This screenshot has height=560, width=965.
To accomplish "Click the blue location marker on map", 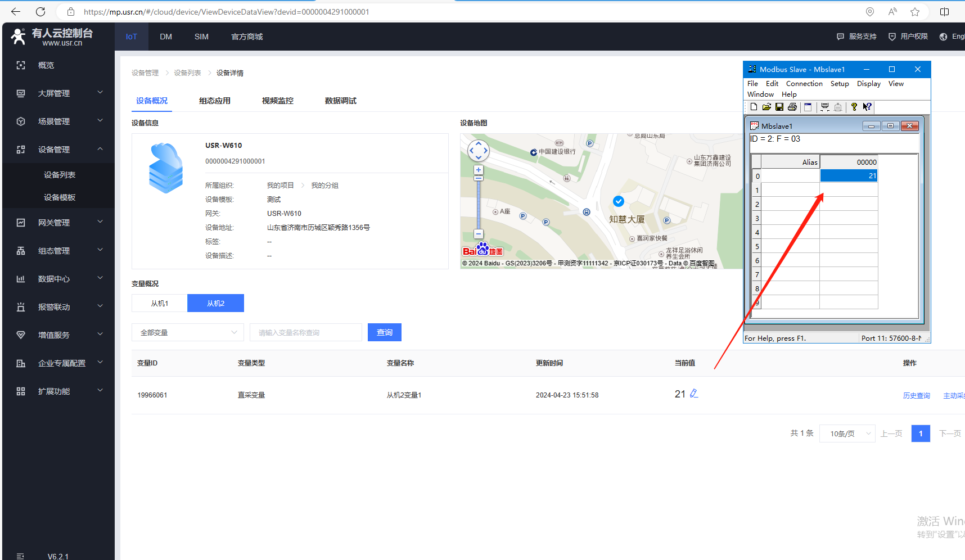I will pyautogui.click(x=618, y=201).
